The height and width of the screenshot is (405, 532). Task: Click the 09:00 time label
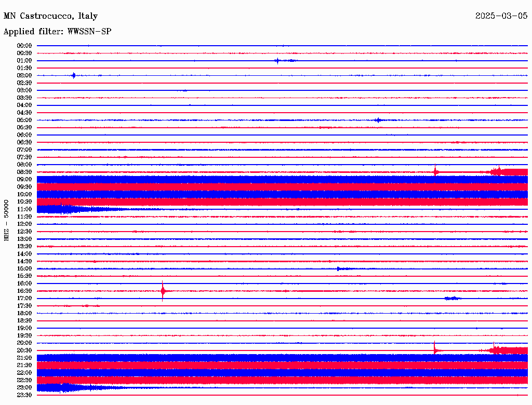(24, 180)
